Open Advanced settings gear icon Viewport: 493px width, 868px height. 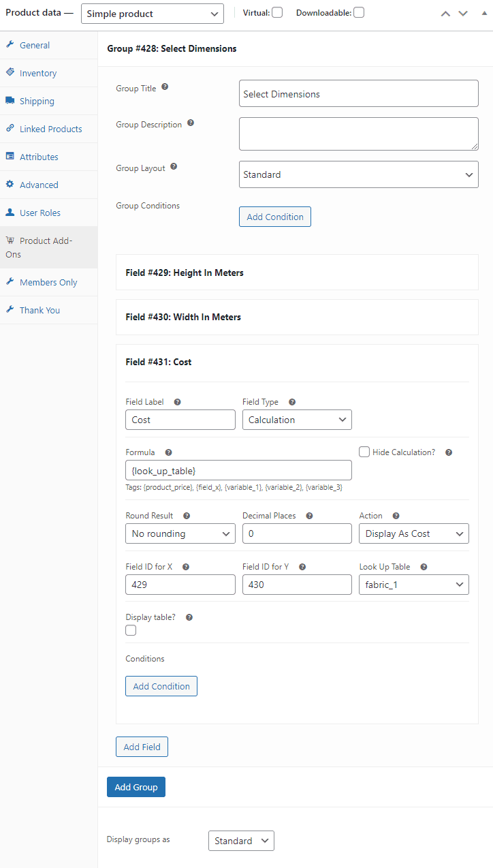[11, 185]
